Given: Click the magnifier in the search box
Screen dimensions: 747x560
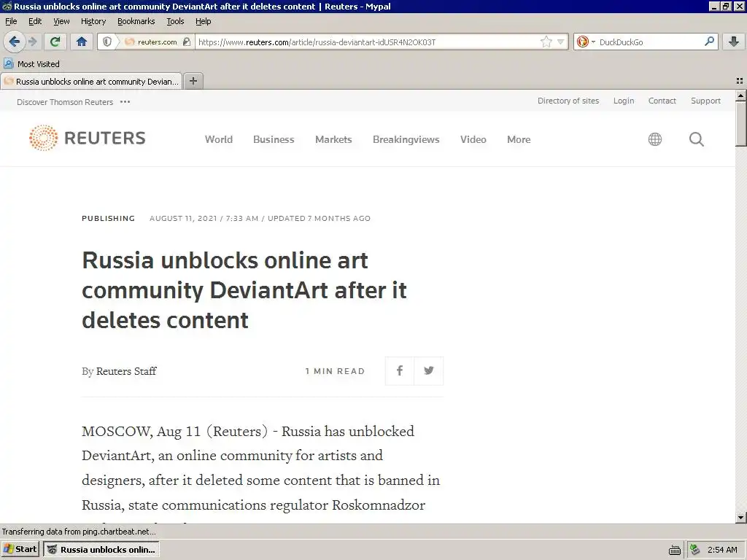Looking at the screenshot, I should pos(709,42).
